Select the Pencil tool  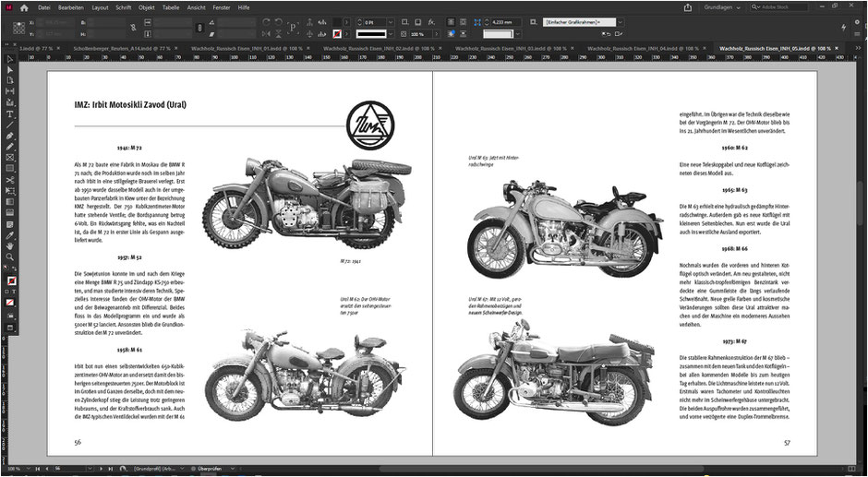(10, 147)
